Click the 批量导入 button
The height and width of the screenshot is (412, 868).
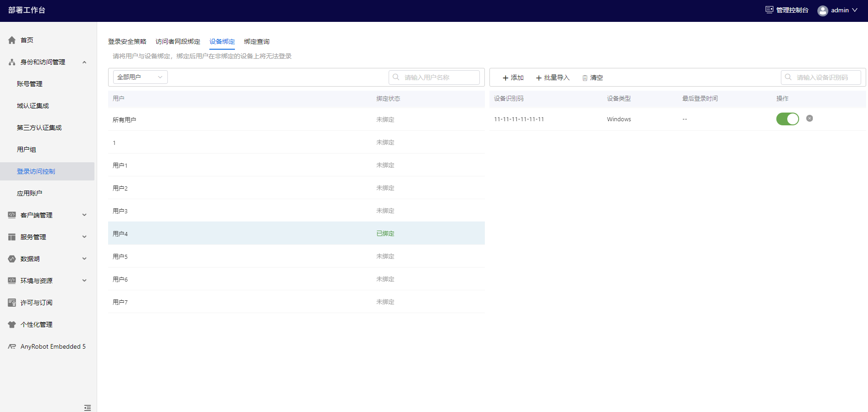tap(553, 78)
